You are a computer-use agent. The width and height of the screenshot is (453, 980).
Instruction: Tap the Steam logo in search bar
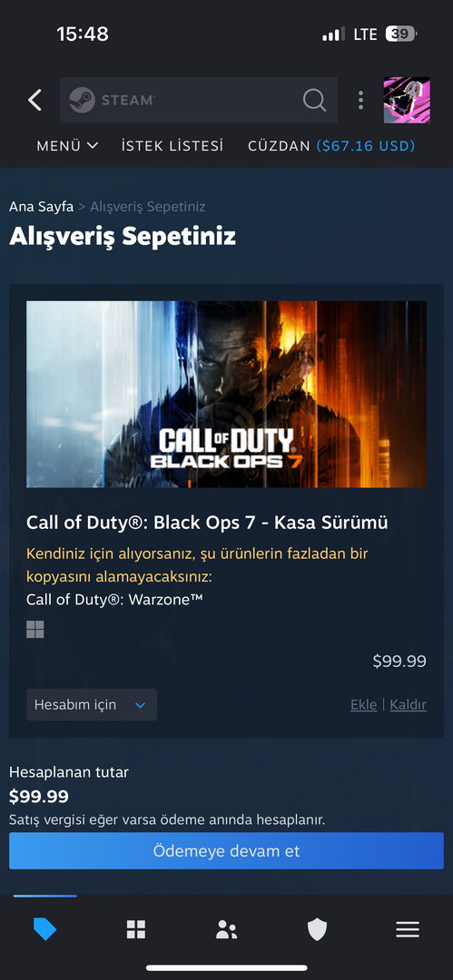[112, 100]
